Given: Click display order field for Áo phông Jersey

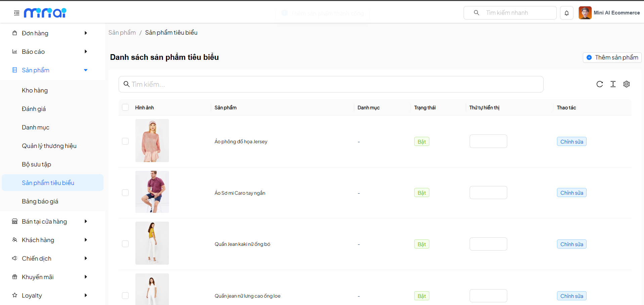Looking at the screenshot, I should pyautogui.click(x=488, y=141).
